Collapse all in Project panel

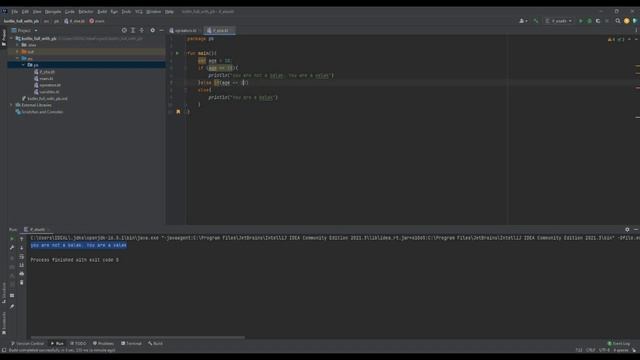(x=142, y=30)
